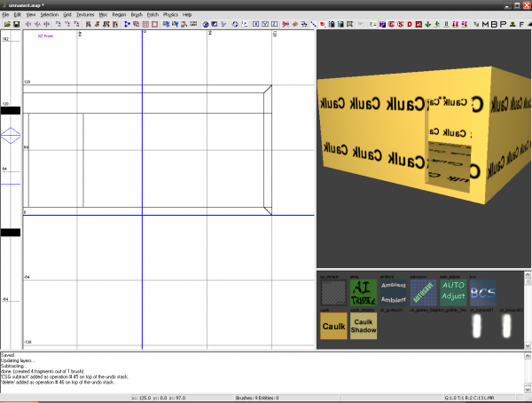
Task: Open the Region menu
Action: pyautogui.click(x=119, y=14)
